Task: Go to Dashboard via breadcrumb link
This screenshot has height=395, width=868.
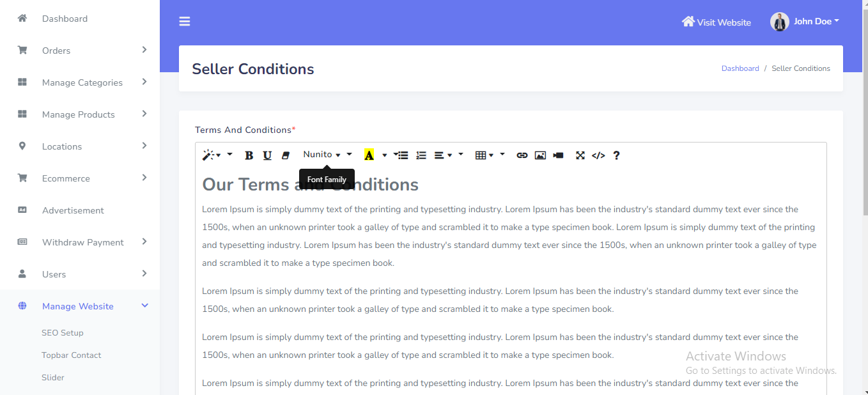Action: pyautogui.click(x=740, y=68)
